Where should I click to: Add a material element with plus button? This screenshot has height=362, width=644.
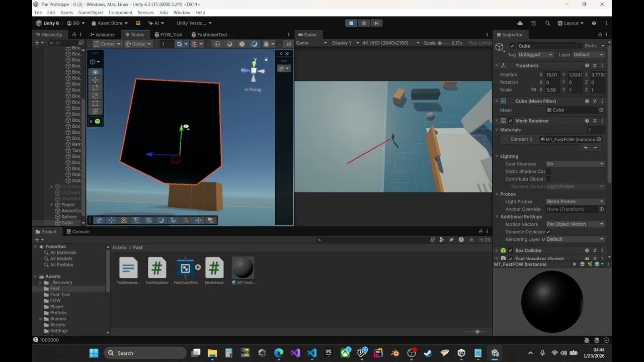586,148
